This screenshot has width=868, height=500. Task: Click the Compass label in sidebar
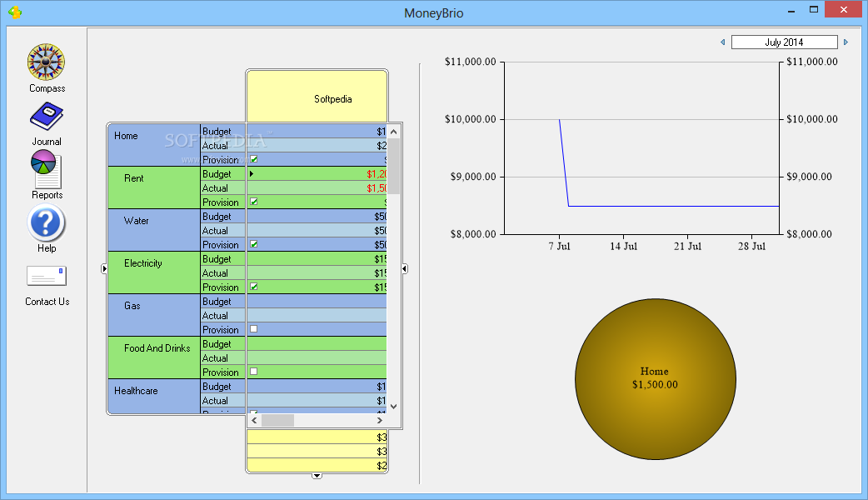[x=47, y=88]
